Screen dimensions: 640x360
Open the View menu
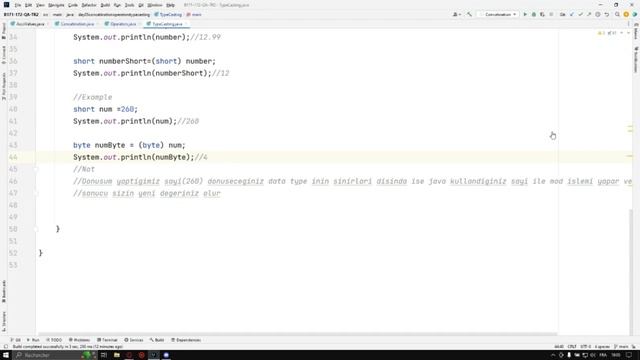pos(40,5)
